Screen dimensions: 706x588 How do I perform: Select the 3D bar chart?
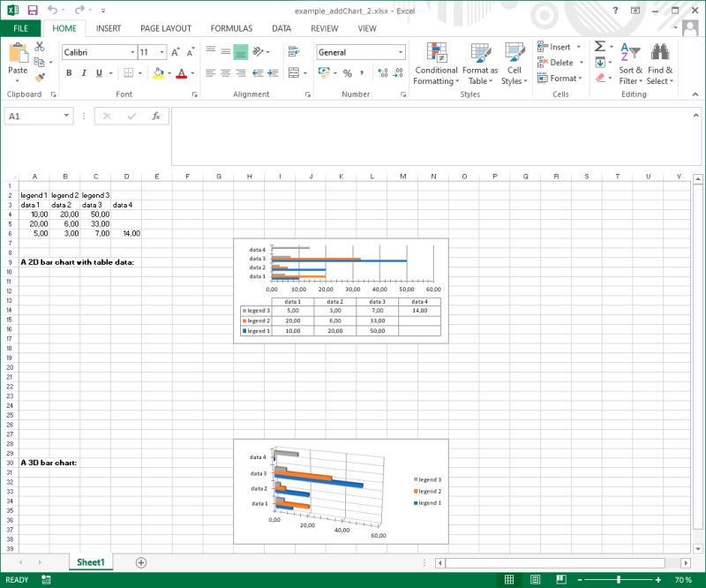coord(341,492)
